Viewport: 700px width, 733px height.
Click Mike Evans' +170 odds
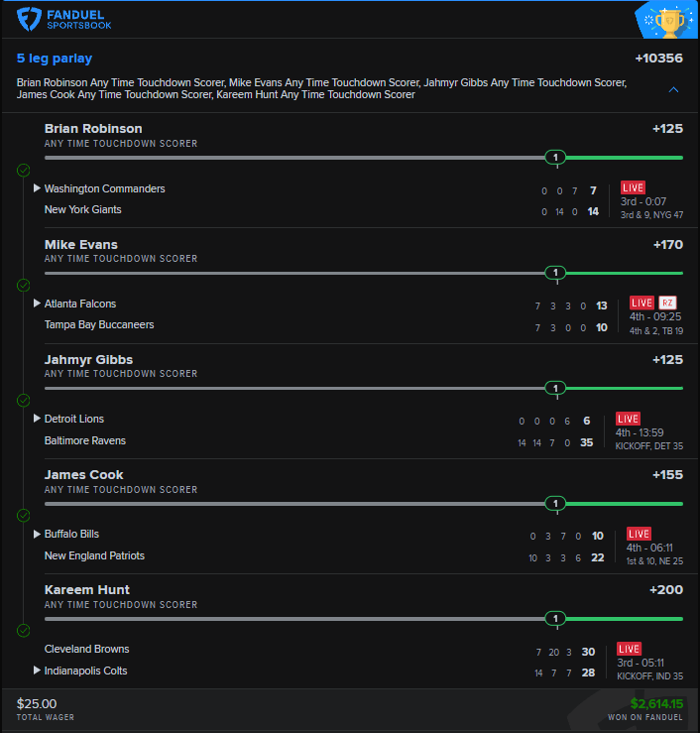point(667,244)
